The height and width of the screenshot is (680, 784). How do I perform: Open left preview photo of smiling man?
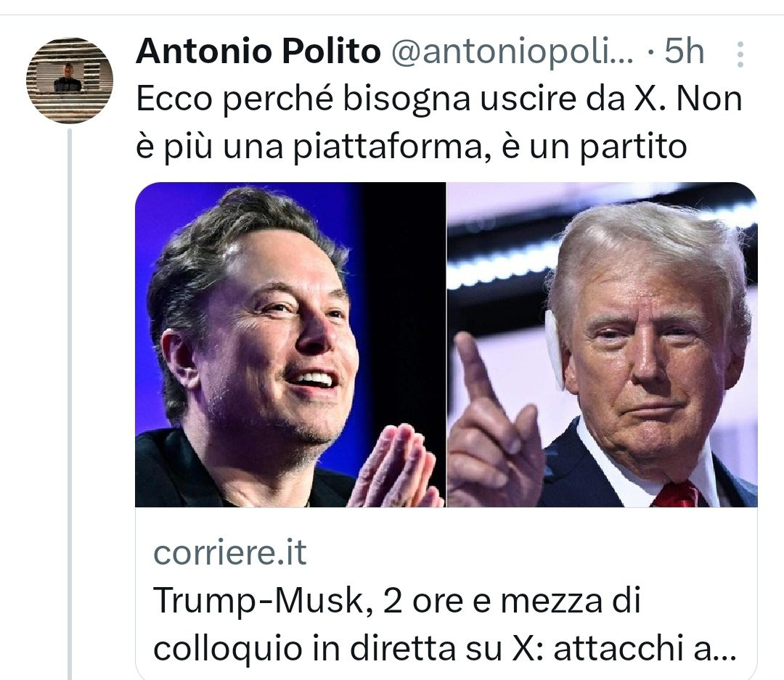290,345
